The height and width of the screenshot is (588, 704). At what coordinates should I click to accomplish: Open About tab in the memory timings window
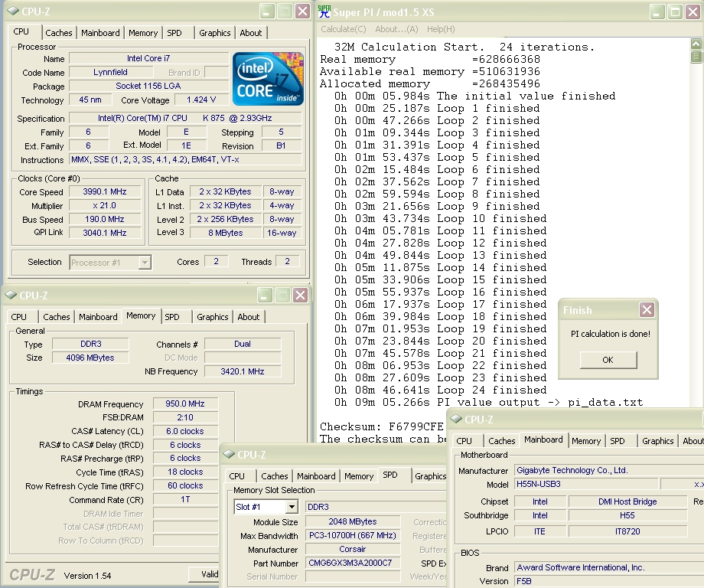pyautogui.click(x=248, y=317)
